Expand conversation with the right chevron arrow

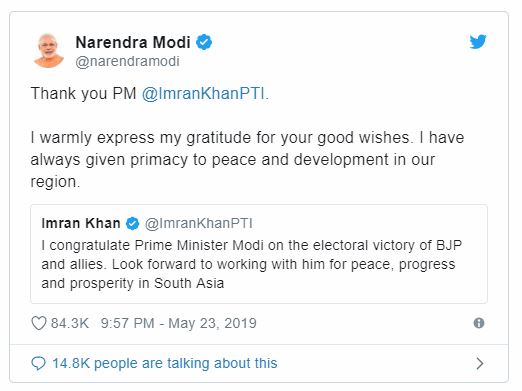[x=480, y=363]
